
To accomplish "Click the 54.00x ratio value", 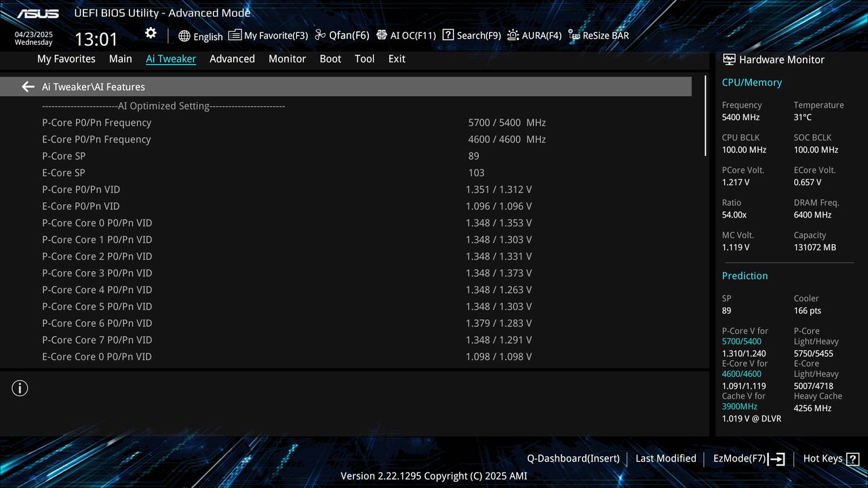I will click(x=734, y=215).
